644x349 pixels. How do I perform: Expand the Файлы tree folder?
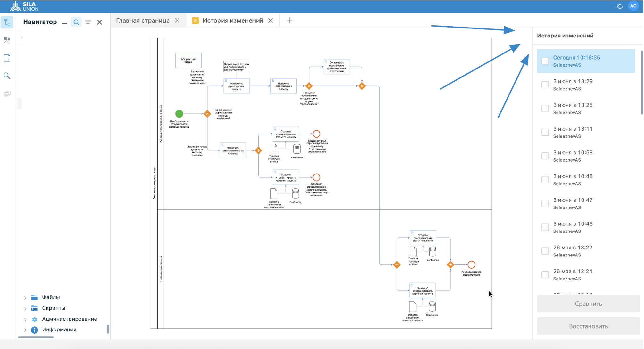click(x=25, y=298)
